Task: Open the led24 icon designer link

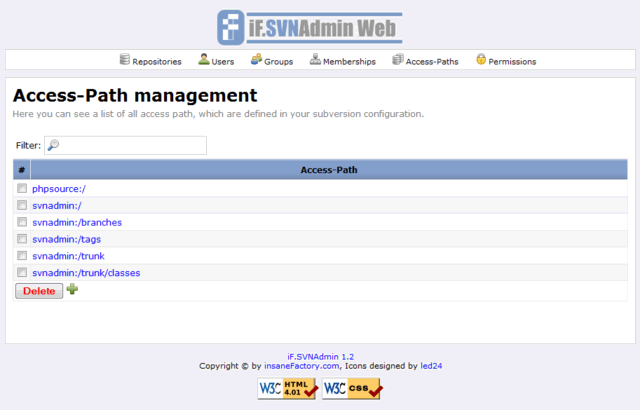Action: 431,366
